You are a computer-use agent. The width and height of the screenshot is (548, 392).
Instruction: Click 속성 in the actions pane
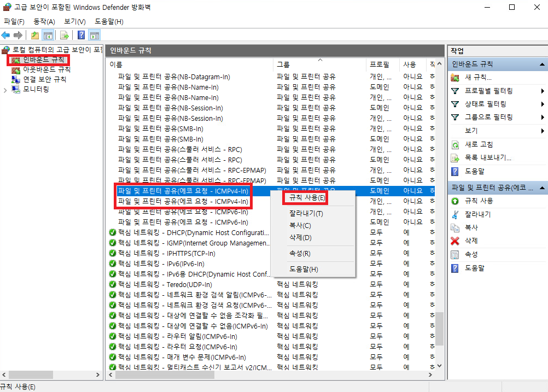tap(471, 255)
